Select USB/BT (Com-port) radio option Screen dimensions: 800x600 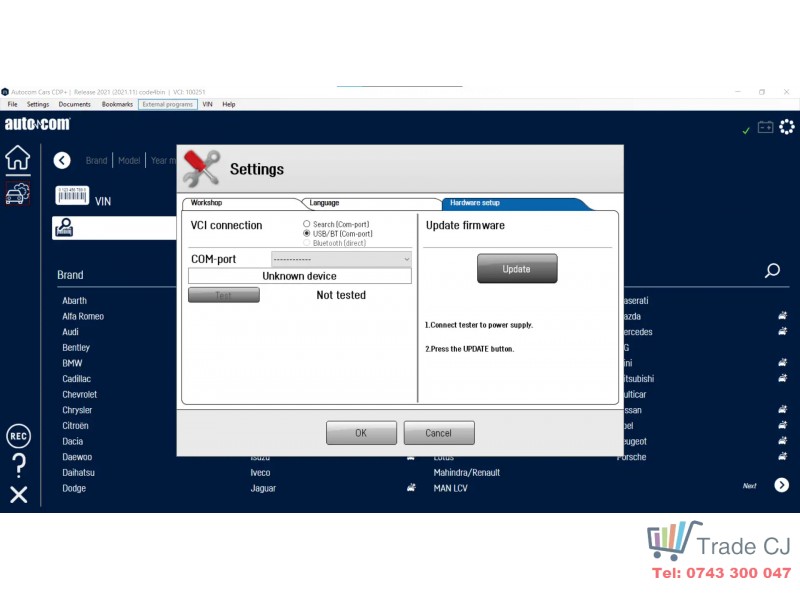[x=307, y=233]
